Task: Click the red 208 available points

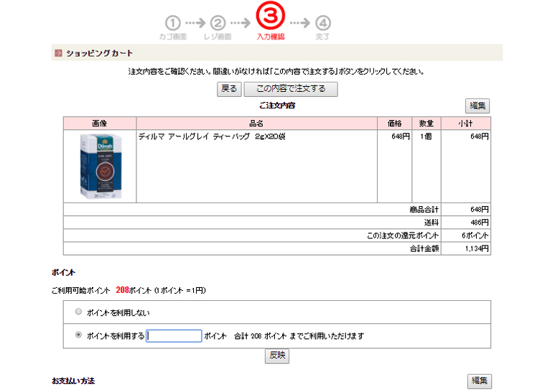Action: coord(122,290)
